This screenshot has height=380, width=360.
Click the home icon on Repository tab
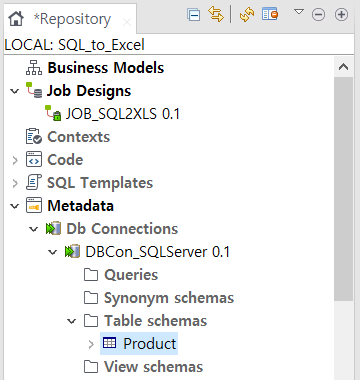click(x=16, y=19)
